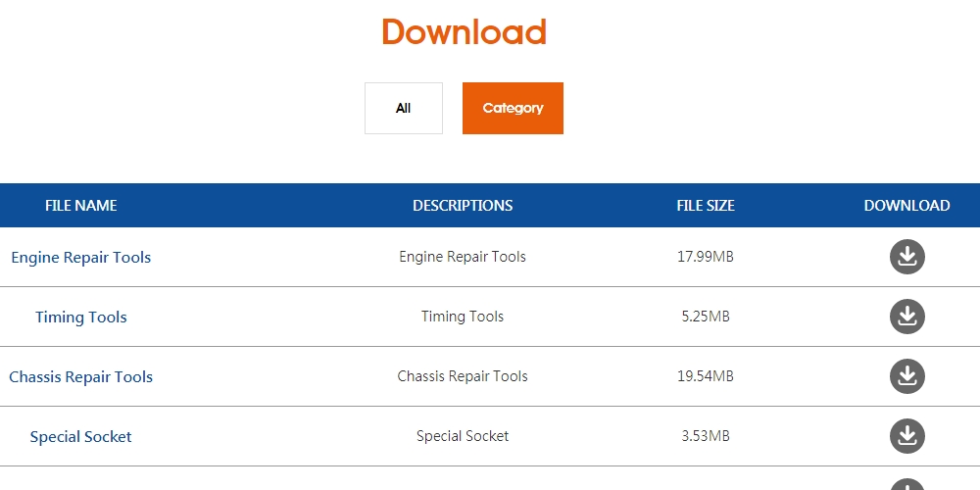Image resolution: width=980 pixels, height=490 pixels.
Task: Click the partially visible bottom download icon
Action: point(906,485)
